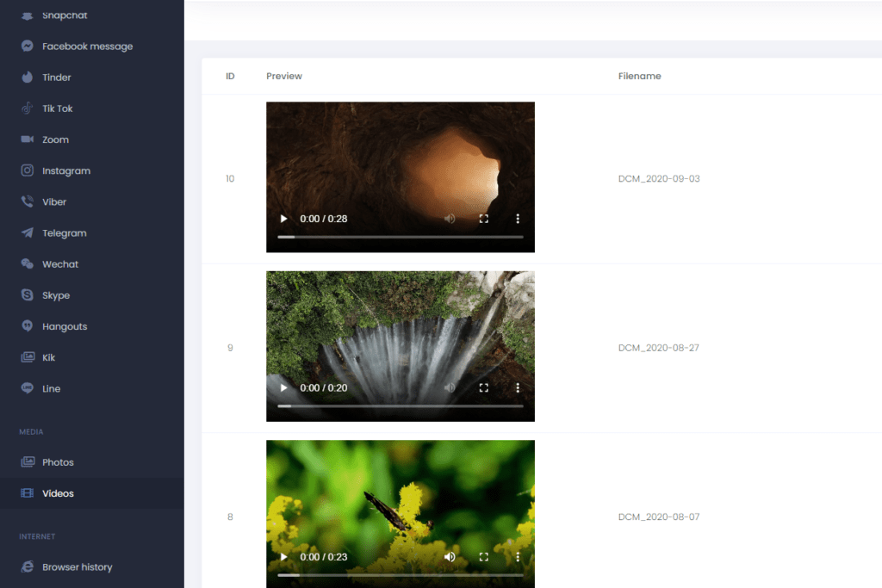Click the Instagram logo icon
Screen dimensions: 882x588
27,170
